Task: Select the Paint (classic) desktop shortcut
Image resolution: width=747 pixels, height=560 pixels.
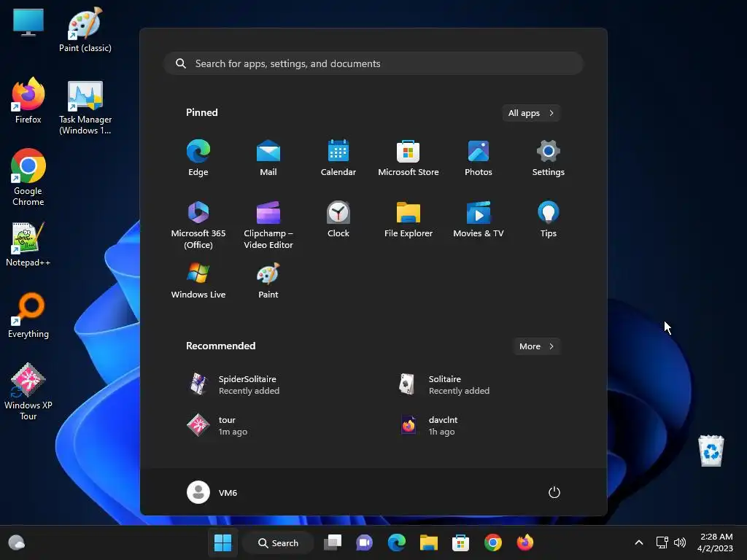Action: tap(85, 29)
